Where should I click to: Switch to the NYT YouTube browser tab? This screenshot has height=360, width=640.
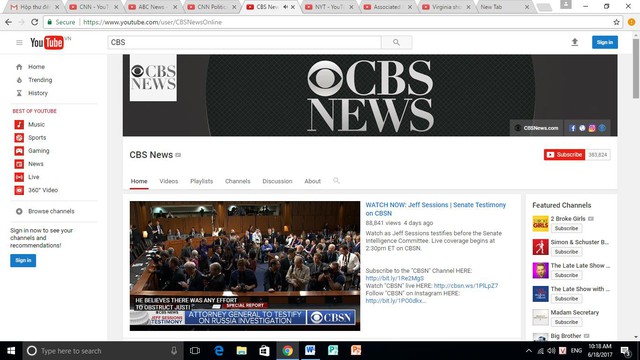[329, 7]
